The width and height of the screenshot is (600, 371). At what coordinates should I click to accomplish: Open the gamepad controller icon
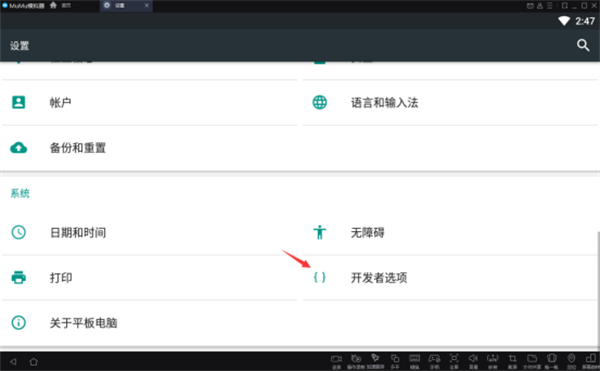point(434,358)
